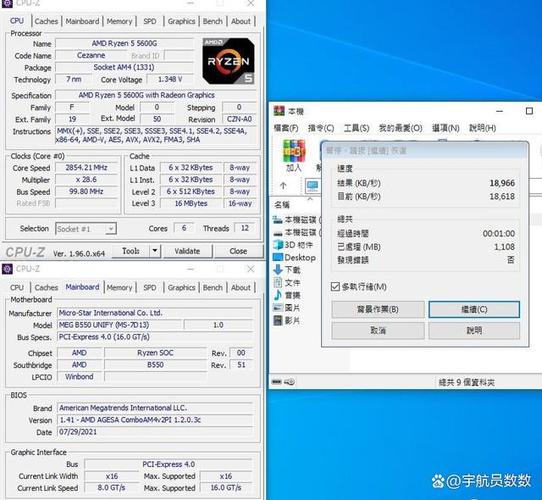The height and width of the screenshot is (500, 542).
Task: Select 3D 物件 folder
Action: (293, 245)
